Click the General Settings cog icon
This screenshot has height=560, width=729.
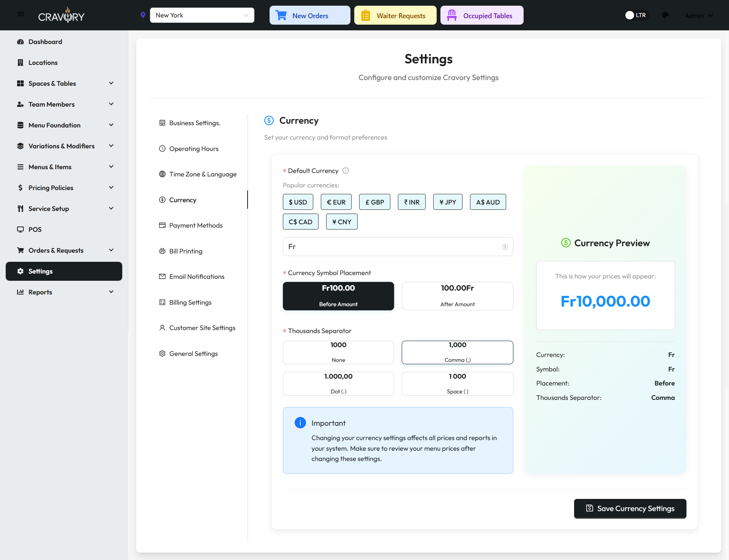coord(162,354)
